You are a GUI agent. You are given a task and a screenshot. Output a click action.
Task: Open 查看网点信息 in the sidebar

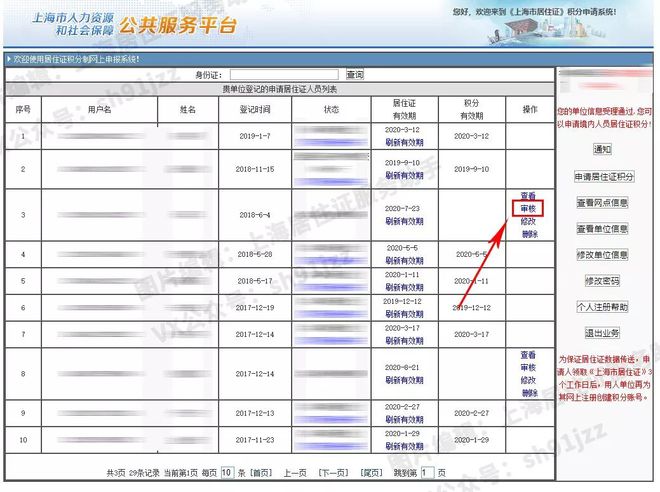pos(602,202)
